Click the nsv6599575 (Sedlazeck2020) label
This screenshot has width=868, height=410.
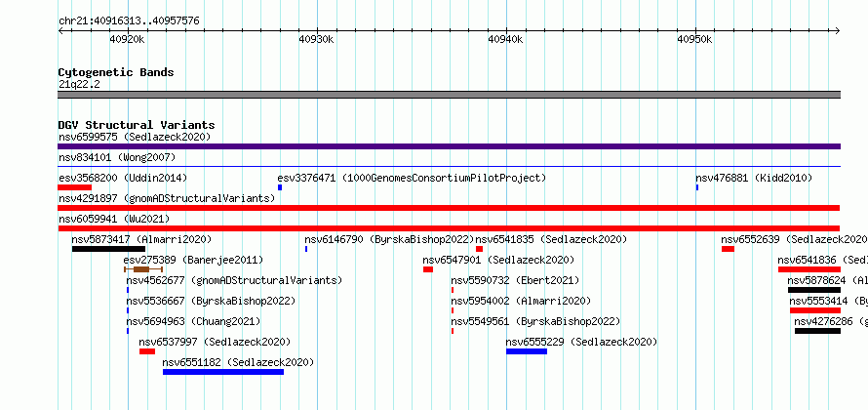[x=135, y=137]
